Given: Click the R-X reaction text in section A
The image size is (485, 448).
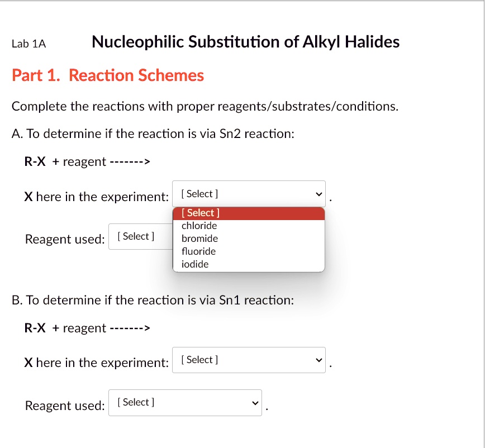Looking at the screenshot, I should click(x=87, y=161).
